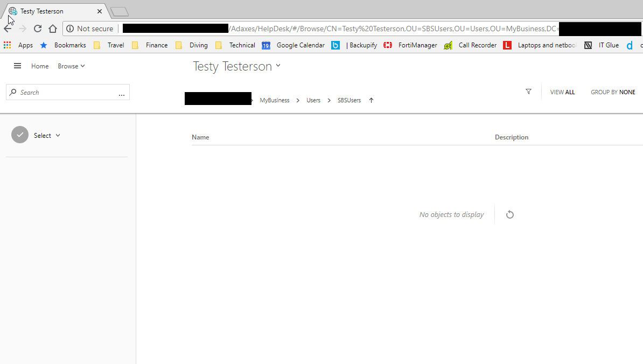Open FortiManager bookmark
Image resolution: width=643 pixels, height=364 pixels.
[x=410, y=45]
